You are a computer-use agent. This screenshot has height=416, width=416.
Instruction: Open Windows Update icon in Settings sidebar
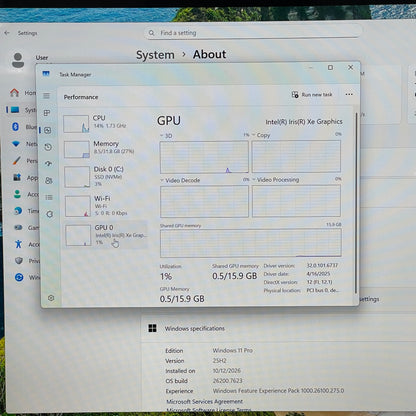point(19,277)
